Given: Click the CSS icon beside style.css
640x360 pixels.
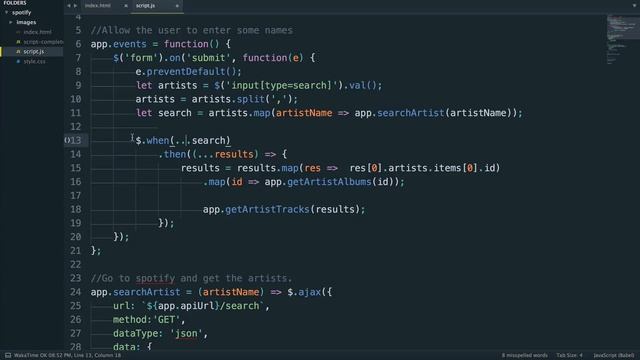Looking at the screenshot, I should [18, 62].
